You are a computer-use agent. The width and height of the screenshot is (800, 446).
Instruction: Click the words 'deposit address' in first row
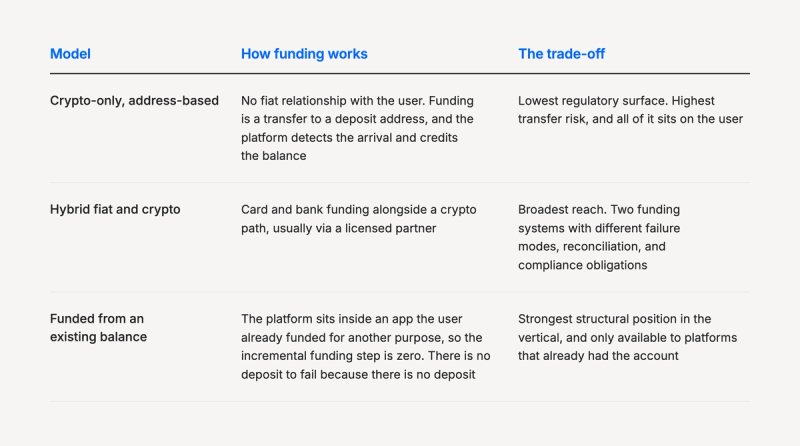tap(381, 119)
